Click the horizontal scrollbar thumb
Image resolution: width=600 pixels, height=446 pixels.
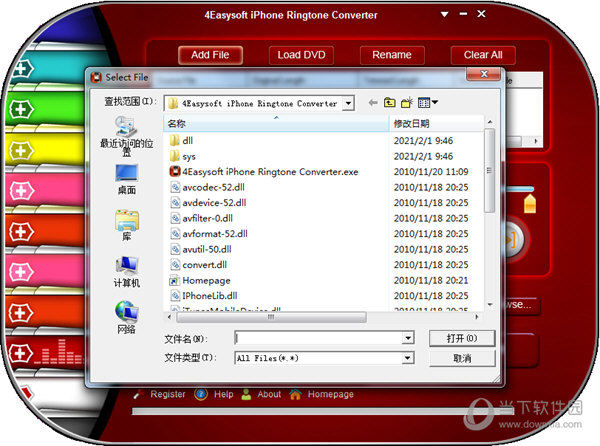pyautogui.click(x=271, y=317)
